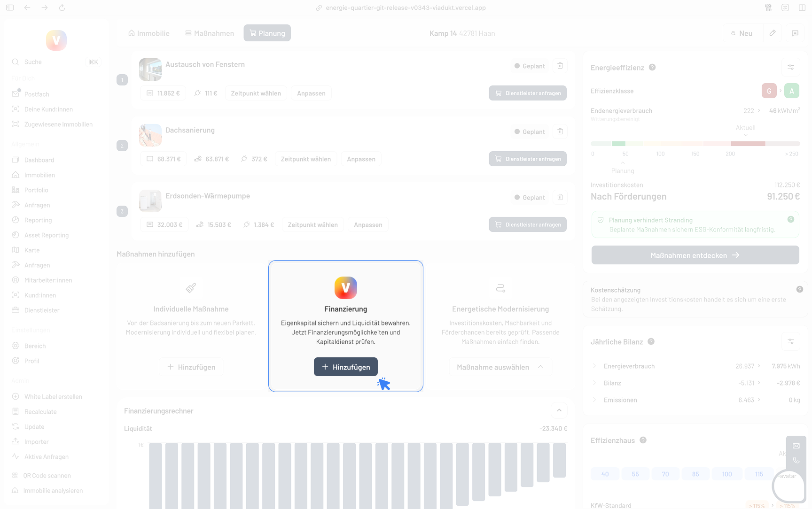Open the comments chat icon
This screenshot has width=812, height=509.
click(795, 33)
